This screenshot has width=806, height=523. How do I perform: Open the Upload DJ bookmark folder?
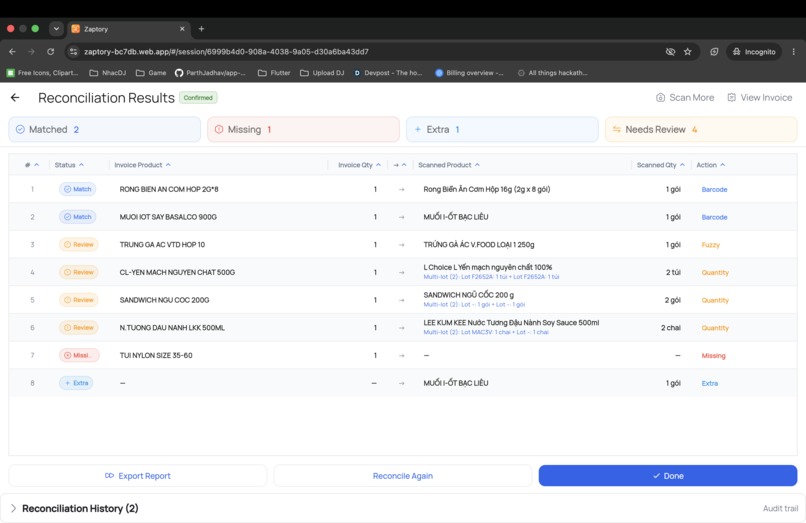(x=322, y=73)
